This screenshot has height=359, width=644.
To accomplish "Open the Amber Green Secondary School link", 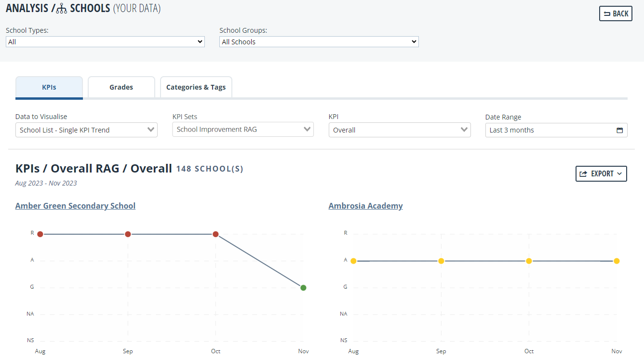I will click(75, 206).
